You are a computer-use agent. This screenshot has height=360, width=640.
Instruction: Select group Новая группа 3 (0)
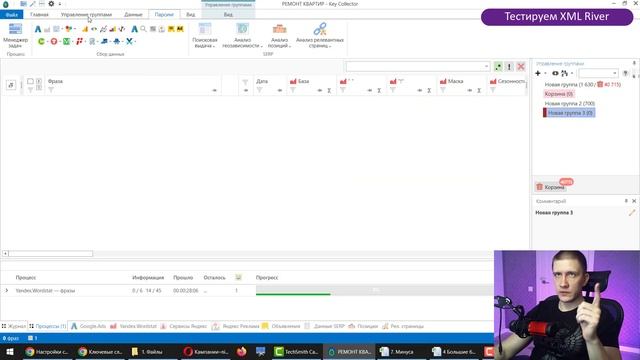point(570,113)
